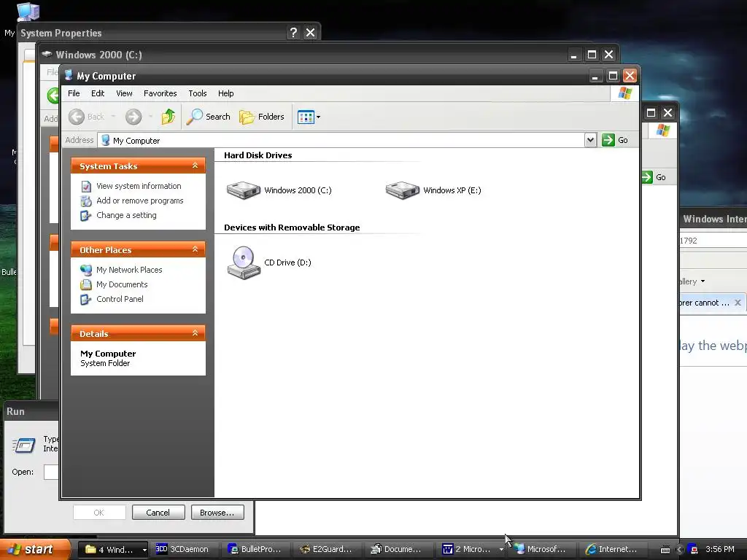Viewport: 747px width, 560px height.
Task: Expand the Address bar dropdown
Action: click(590, 140)
